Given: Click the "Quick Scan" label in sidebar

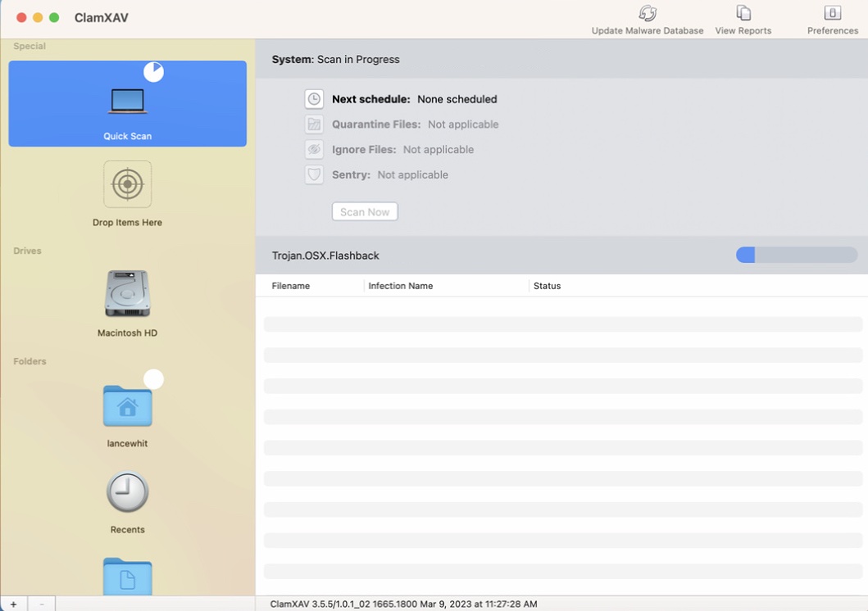Looking at the screenshot, I should point(127,136).
